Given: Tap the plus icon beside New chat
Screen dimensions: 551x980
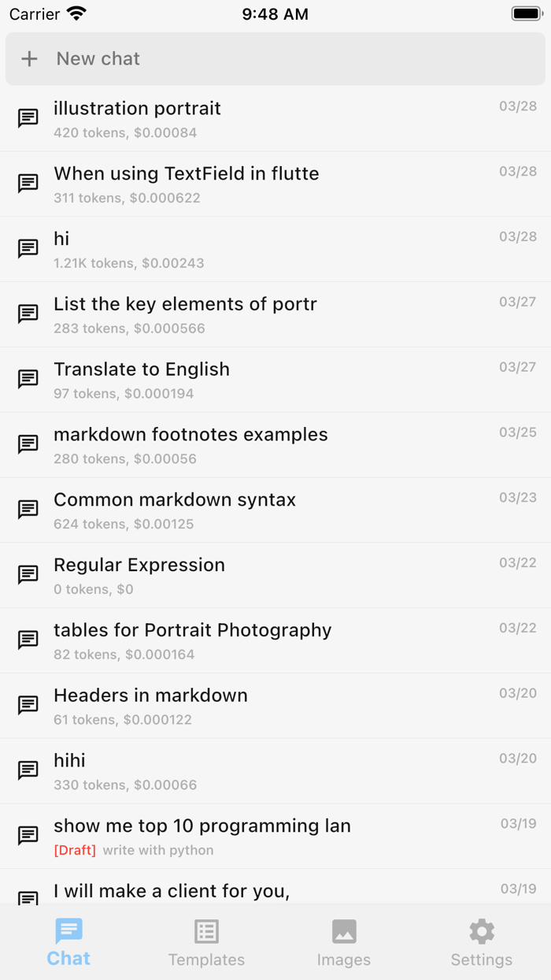Looking at the screenshot, I should (x=29, y=59).
